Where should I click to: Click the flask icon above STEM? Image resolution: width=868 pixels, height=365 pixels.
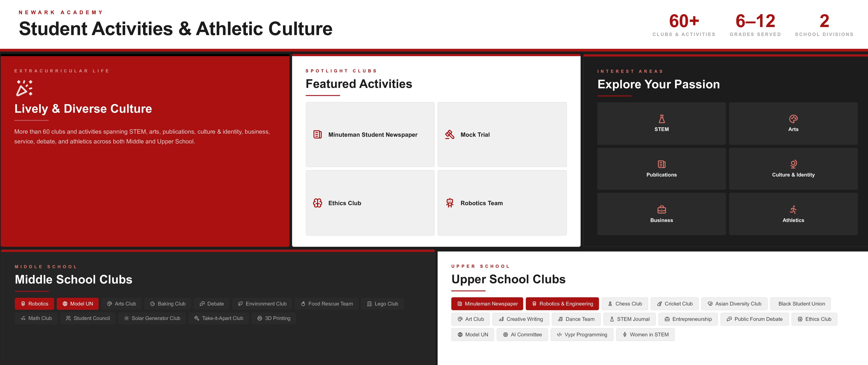tap(661, 119)
